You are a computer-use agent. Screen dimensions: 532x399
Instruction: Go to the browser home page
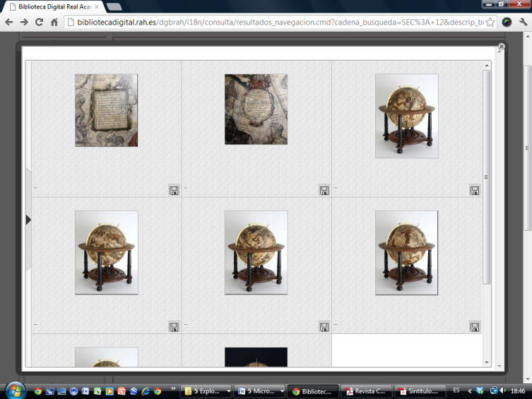click(x=54, y=23)
